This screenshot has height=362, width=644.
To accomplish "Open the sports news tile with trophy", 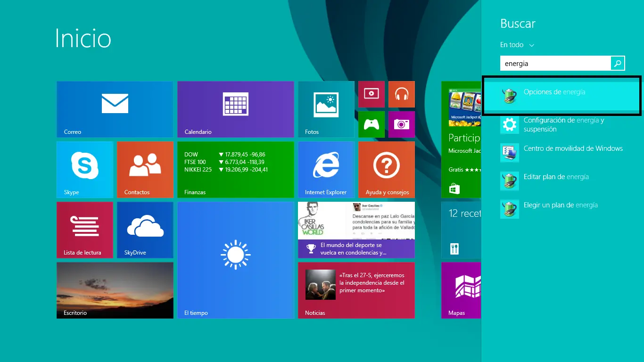I will (356, 230).
